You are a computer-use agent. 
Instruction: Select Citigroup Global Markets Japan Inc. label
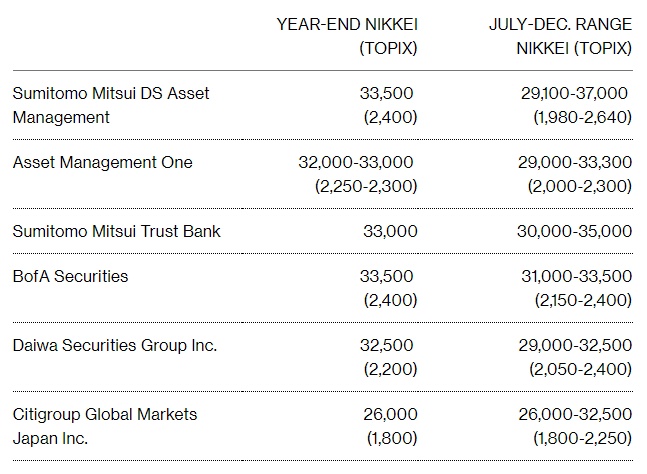tap(104, 426)
